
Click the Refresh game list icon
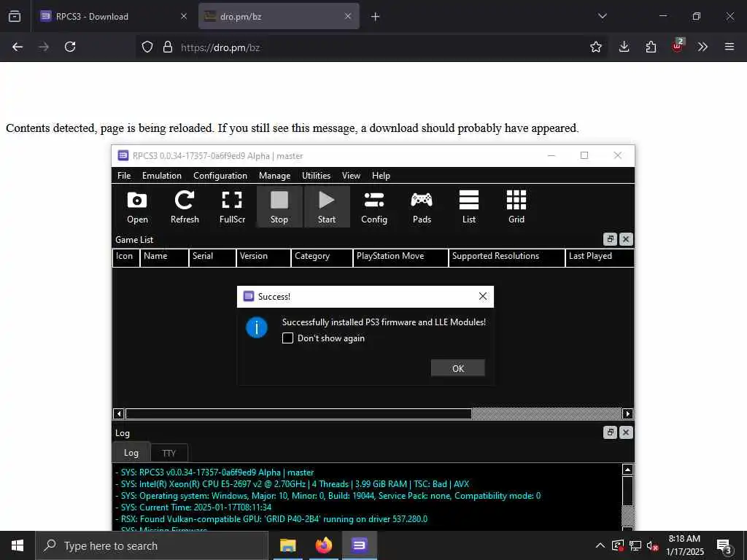(x=185, y=206)
